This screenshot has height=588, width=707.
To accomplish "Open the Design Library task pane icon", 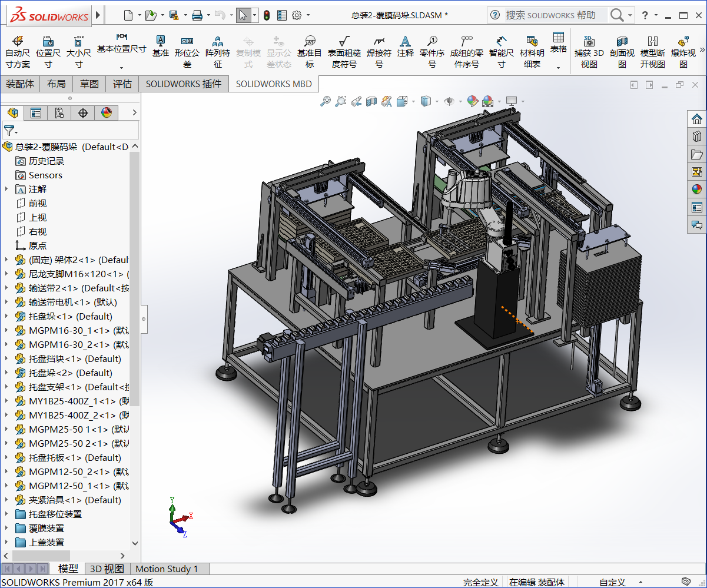I will tap(697, 137).
